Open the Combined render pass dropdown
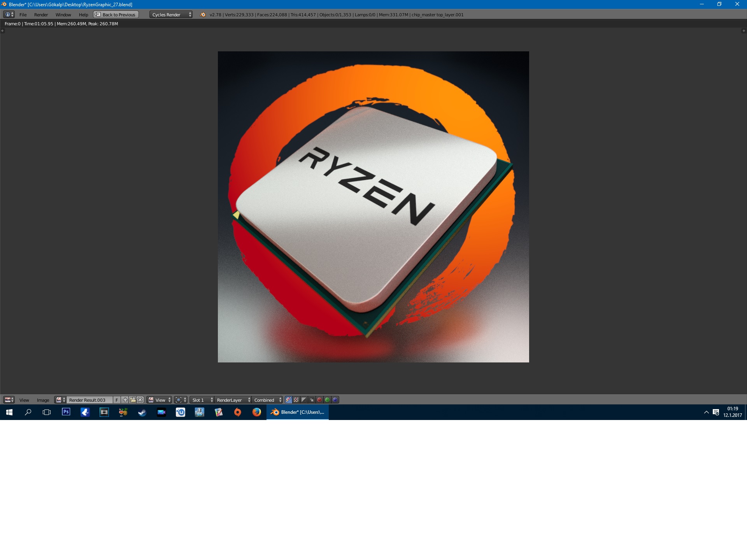The height and width of the screenshot is (560, 747). [267, 400]
